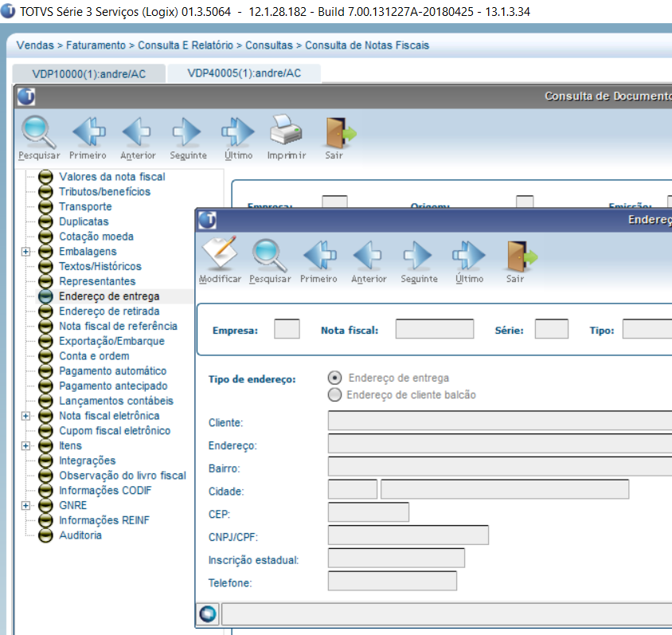Open the Lançamentos contábeis tree item
Image resolution: width=672 pixels, height=635 pixels.
tap(115, 401)
